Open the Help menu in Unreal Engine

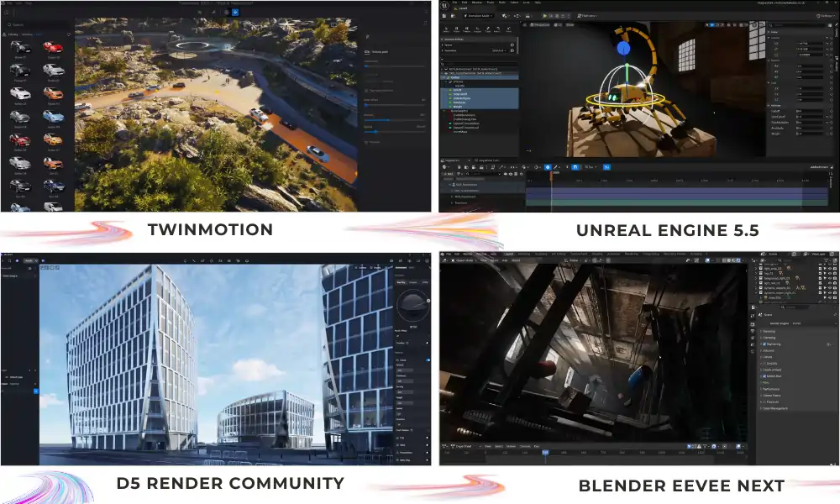[538, 3]
